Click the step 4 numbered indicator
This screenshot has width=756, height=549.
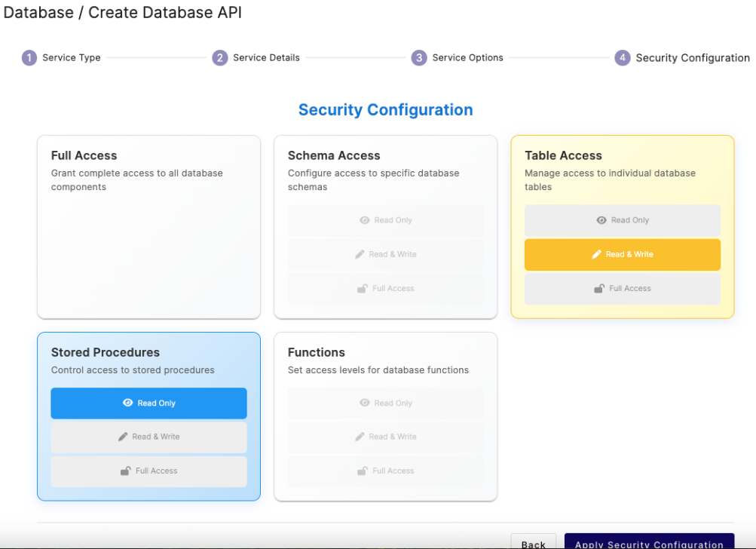point(623,57)
